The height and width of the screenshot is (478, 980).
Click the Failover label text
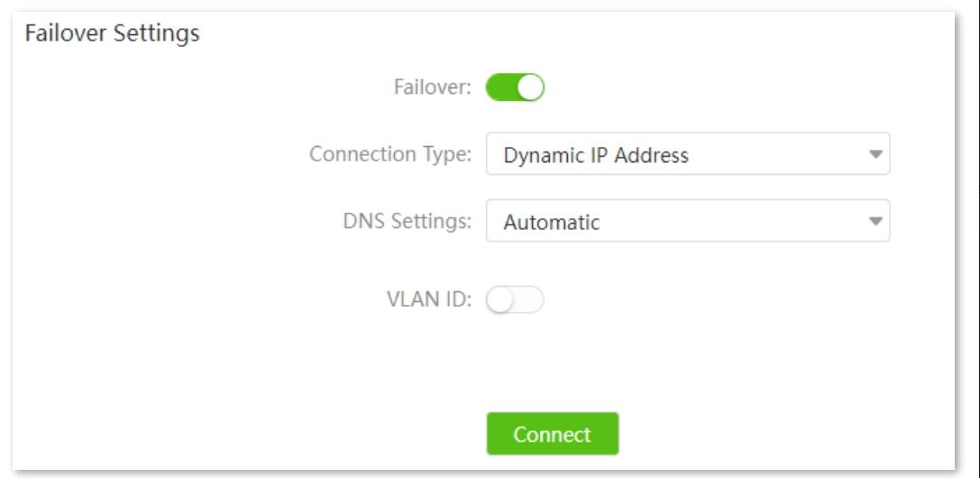433,87
